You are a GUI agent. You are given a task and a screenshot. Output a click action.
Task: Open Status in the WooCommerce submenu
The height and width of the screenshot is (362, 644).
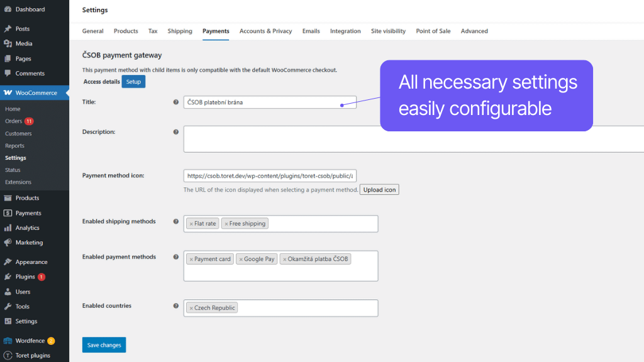[x=13, y=170]
